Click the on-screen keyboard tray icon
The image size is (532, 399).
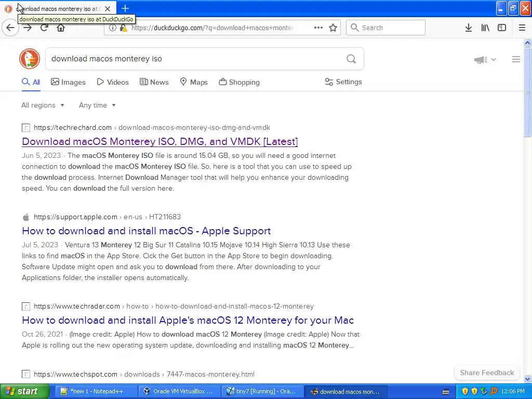tap(446, 392)
